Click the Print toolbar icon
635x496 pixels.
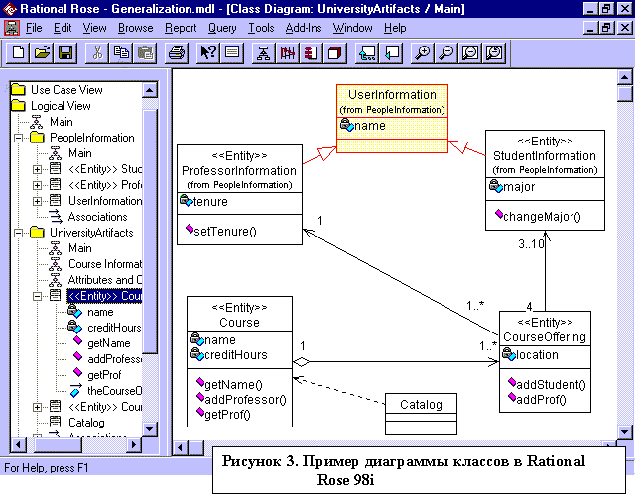(x=177, y=53)
